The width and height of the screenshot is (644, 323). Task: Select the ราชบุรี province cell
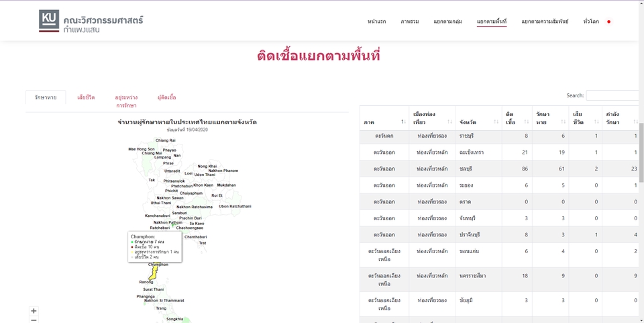coord(478,136)
